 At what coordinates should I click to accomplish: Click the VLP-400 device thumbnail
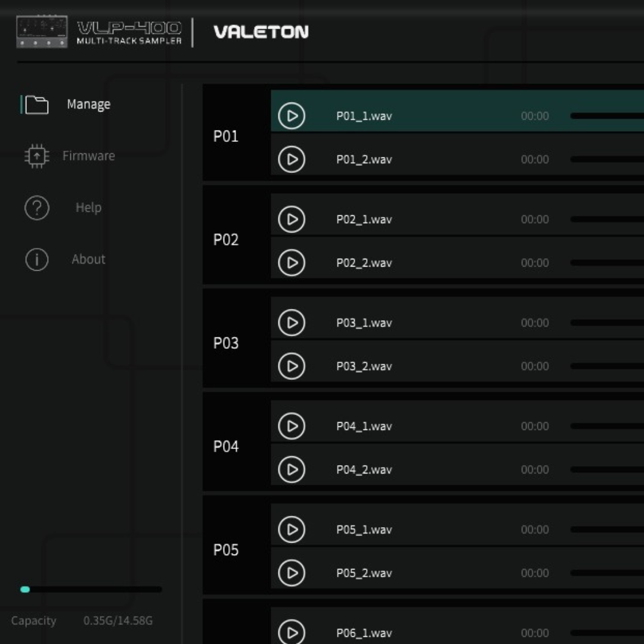[x=42, y=32]
